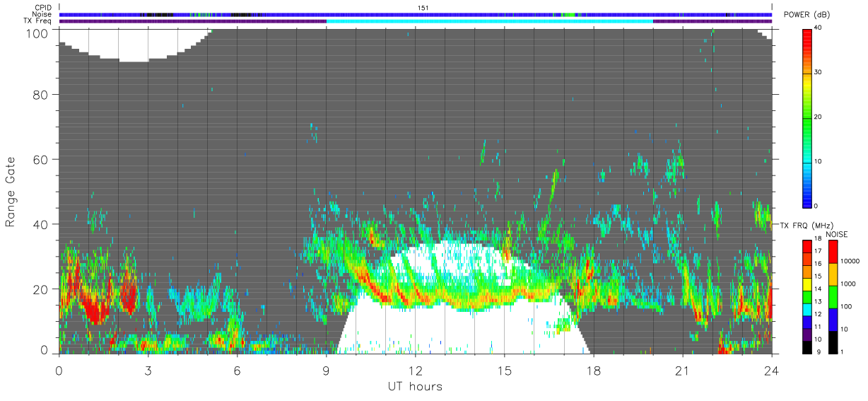Click the 30 label on the power scale
The width and height of the screenshot is (868, 401).
(818, 72)
